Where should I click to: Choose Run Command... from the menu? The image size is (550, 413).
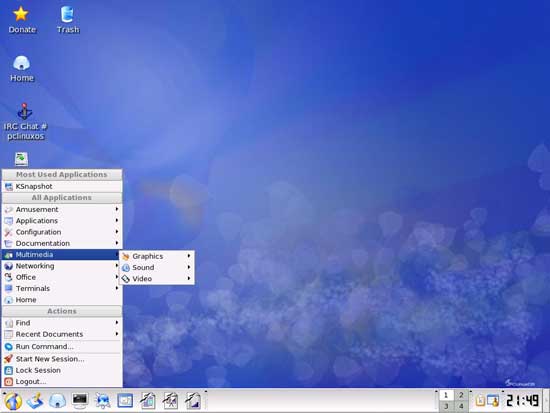pos(62,346)
